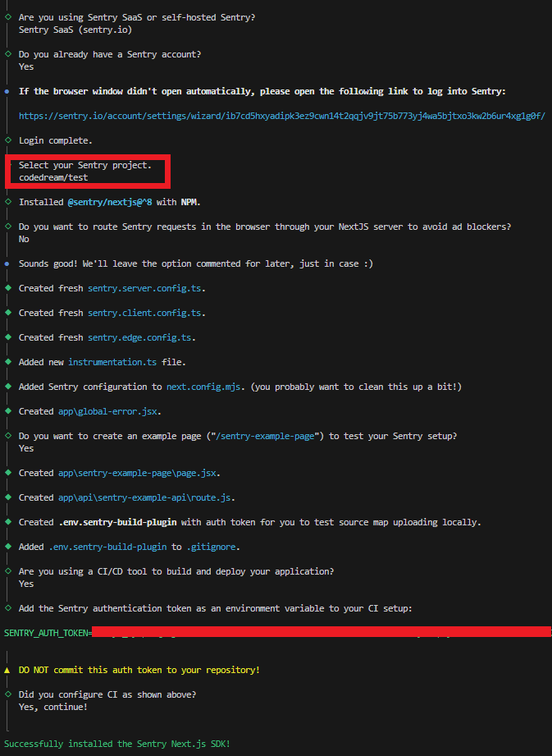Open the next.config.mjs file link
The width and height of the screenshot is (552, 756).
(203, 387)
